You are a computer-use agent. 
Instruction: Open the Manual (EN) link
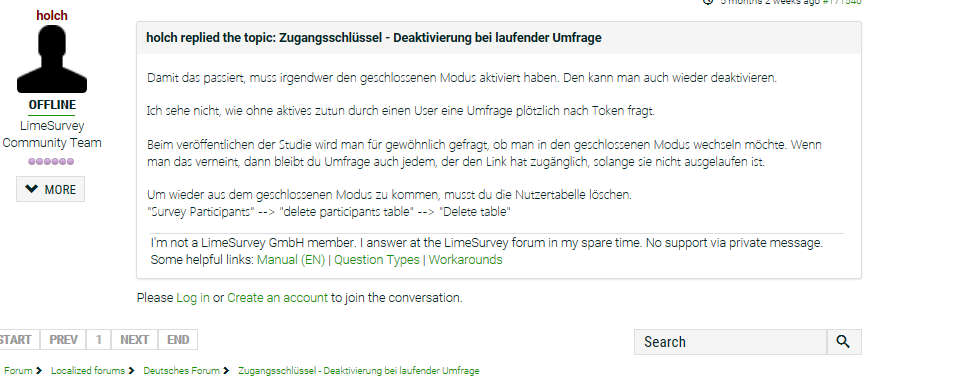(x=291, y=260)
